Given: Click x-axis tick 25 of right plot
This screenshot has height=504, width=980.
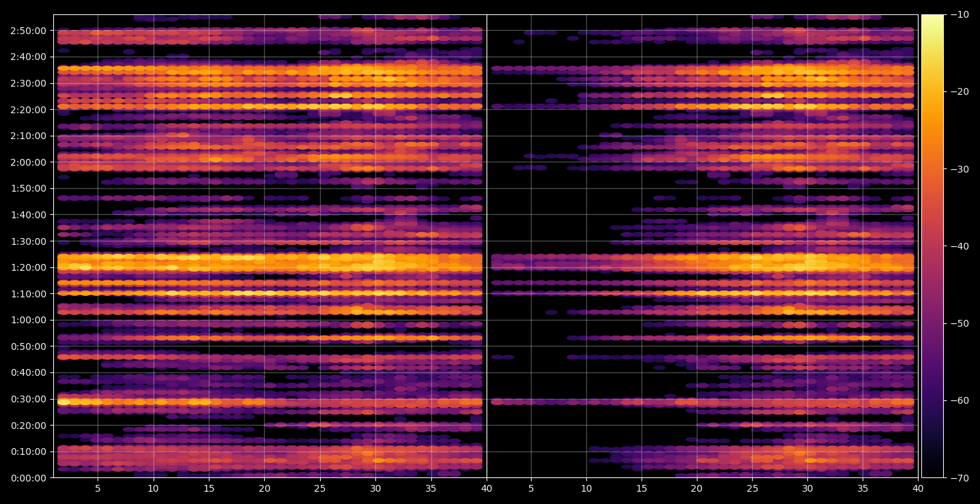Looking at the screenshot, I should [x=752, y=488].
